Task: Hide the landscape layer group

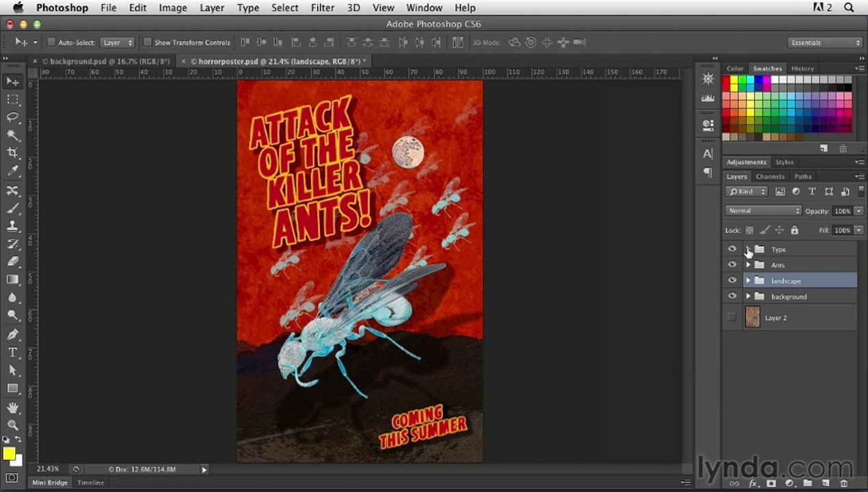Action: tap(732, 280)
